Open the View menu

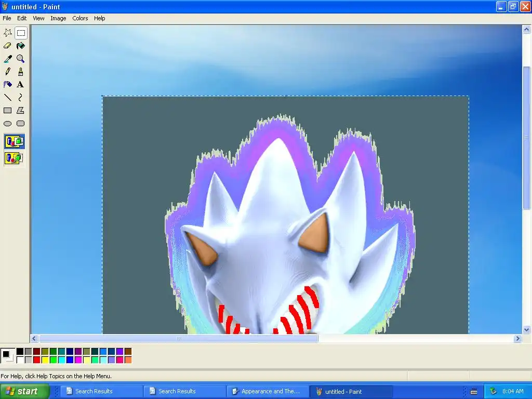(38, 18)
